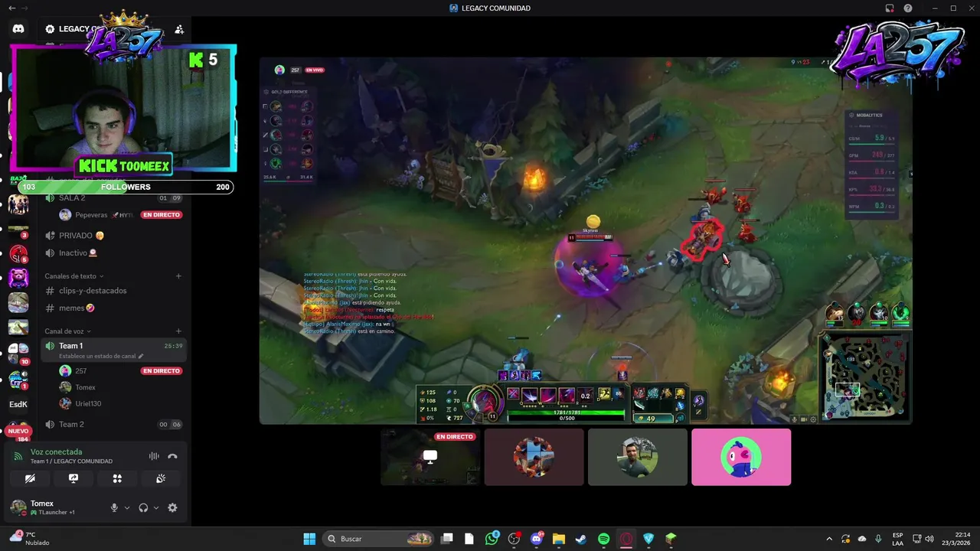
Task: Collapse the Canal de voz category
Action: pyautogui.click(x=68, y=331)
